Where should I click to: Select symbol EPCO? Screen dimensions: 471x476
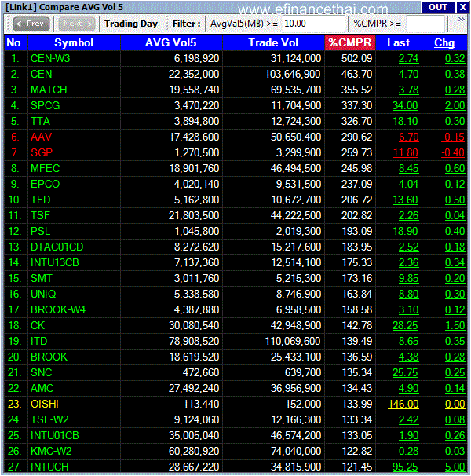click(46, 185)
